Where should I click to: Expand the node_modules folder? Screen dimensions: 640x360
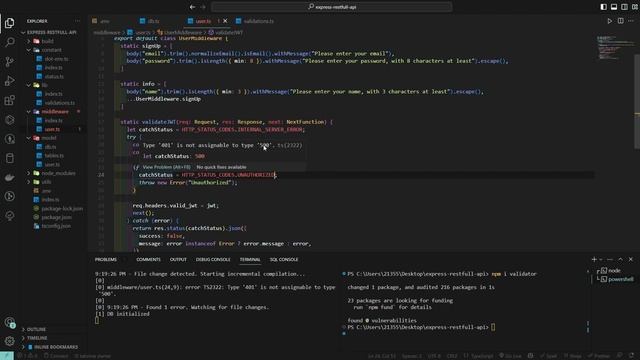click(58, 173)
